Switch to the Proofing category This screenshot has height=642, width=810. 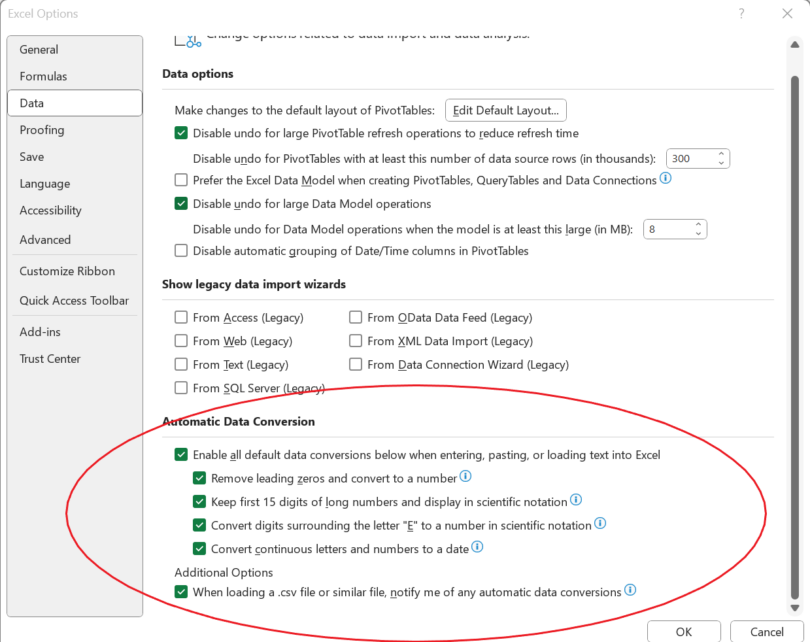click(x=42, y=130)
